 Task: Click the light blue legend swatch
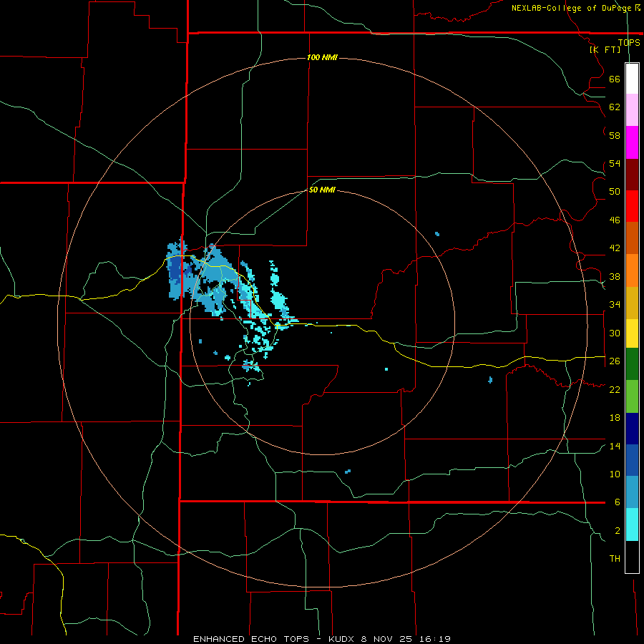(632, 492)
